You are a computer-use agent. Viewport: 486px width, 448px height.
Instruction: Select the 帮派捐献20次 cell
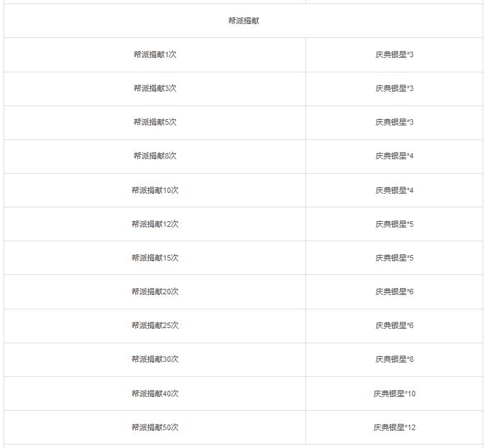[x=154, y=292]
